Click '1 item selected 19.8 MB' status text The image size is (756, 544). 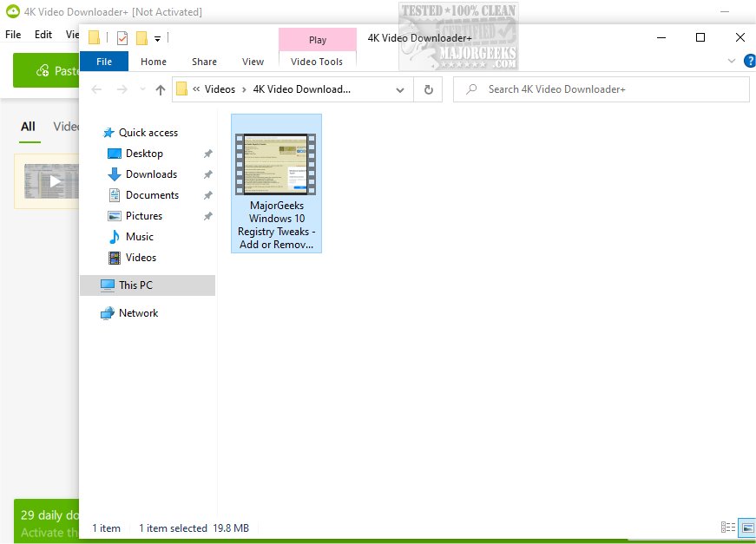(x=194, y=528)
